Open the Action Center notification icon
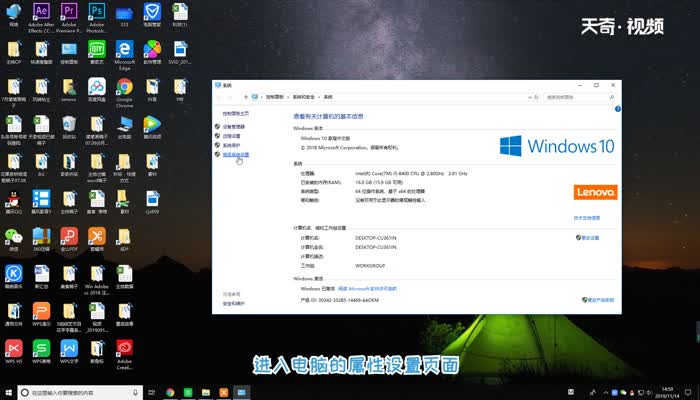 [688, 392]
